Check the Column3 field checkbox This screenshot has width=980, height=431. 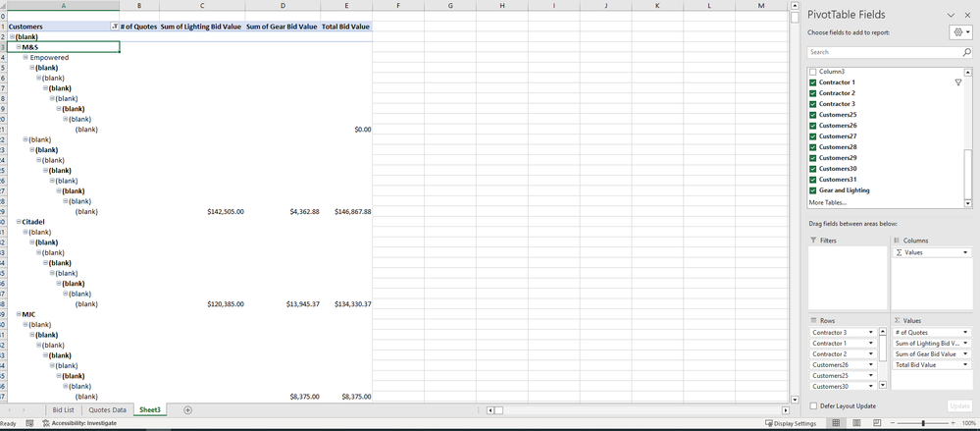click(x=812, y=72)
